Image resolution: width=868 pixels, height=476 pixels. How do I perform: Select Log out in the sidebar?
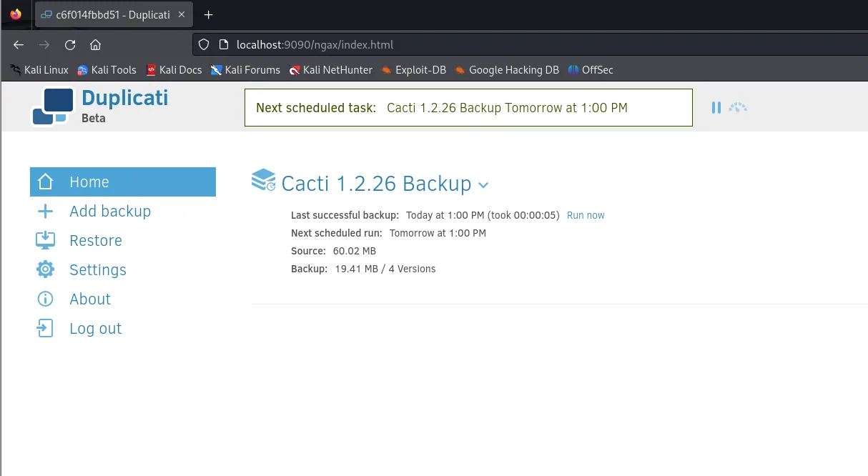click(x=96, y=328)
